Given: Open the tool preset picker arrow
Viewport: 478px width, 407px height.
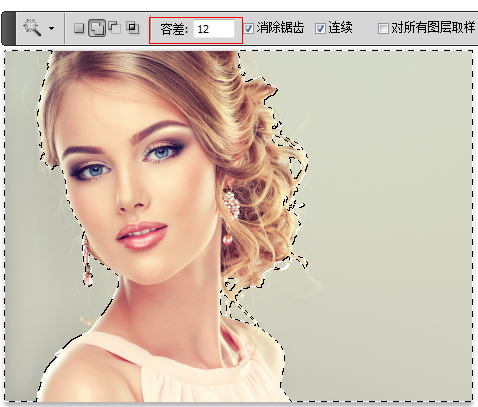Looking at the screenshot, I should coord(51,29).
